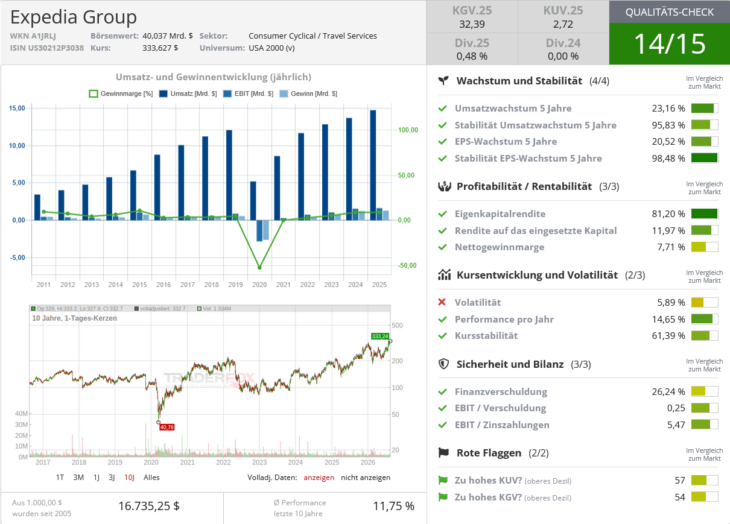Toggle the Gewinn [Mrd. $] legend series
This screenshot has width=730, height=524.
[x=308, y=94]
